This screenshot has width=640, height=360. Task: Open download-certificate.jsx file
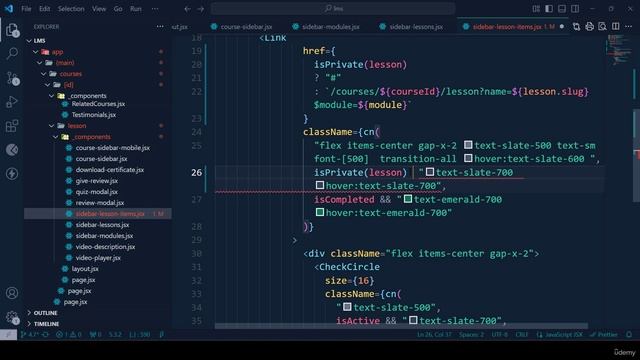tap(109, 170)
